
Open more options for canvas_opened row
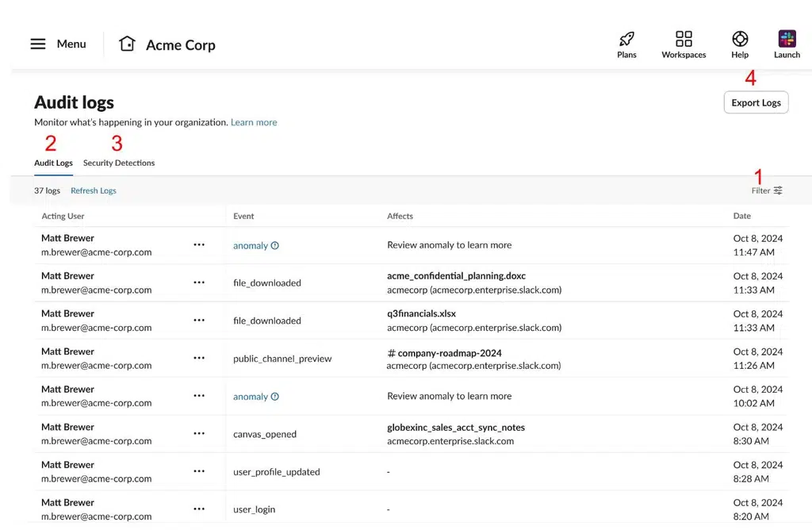199,433
